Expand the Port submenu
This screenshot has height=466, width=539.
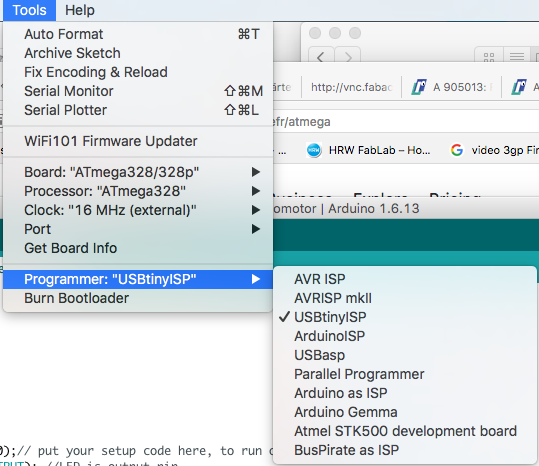click(138, 229)
